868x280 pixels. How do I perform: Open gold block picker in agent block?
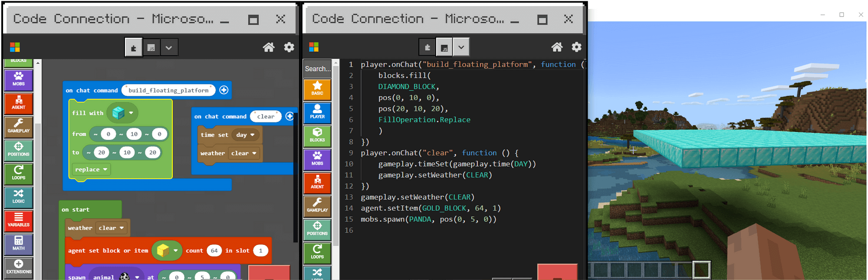tap(167, 250)
